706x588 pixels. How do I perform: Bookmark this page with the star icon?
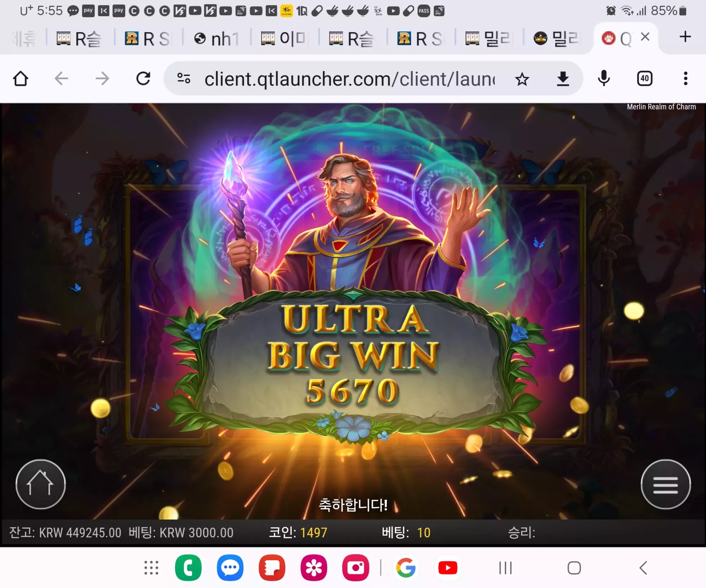522,79
